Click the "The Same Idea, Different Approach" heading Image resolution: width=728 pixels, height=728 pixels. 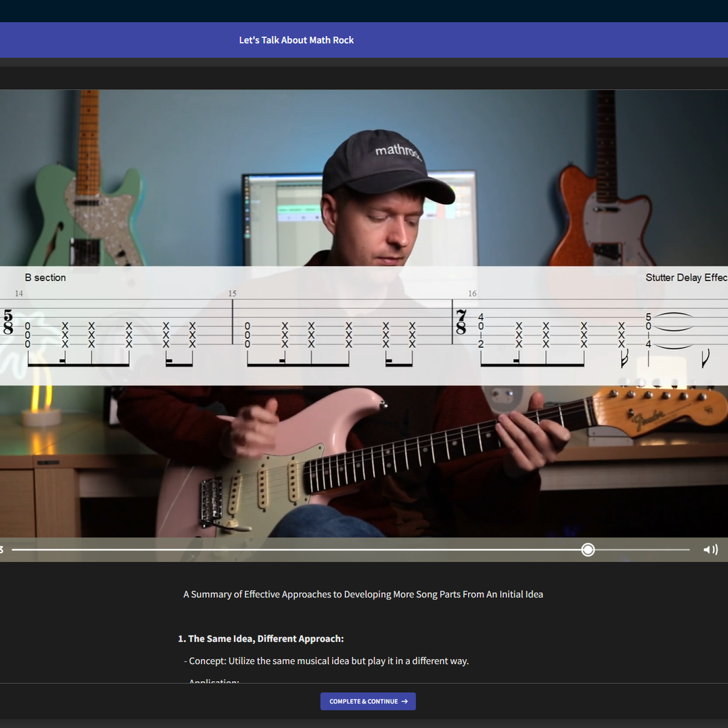pos(261,639)
